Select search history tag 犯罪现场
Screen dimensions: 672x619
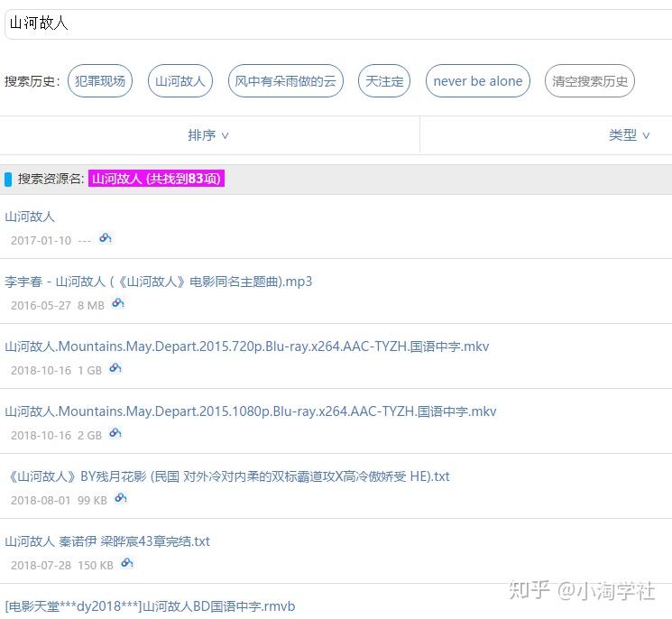click(x=100, y=80)
